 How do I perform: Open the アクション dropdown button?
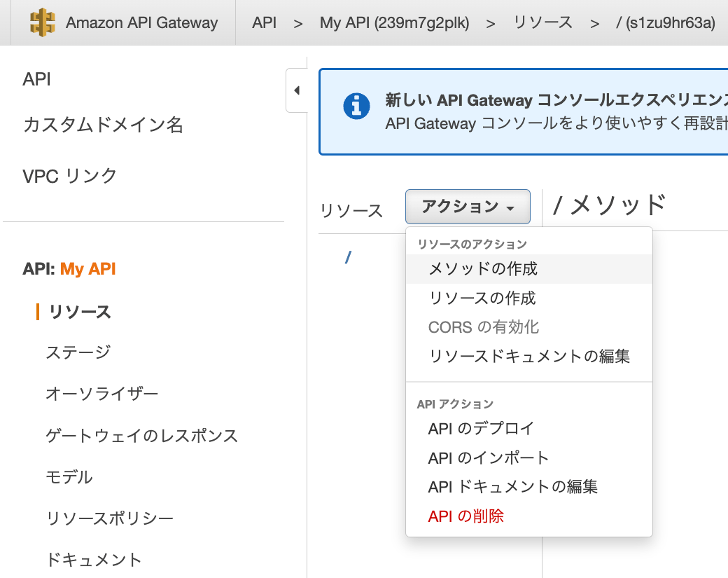(x=468, y=207)
